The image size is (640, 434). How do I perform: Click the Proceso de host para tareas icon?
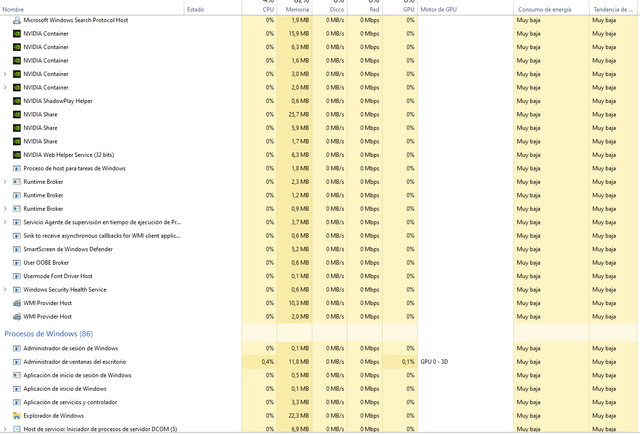point(17,168)
